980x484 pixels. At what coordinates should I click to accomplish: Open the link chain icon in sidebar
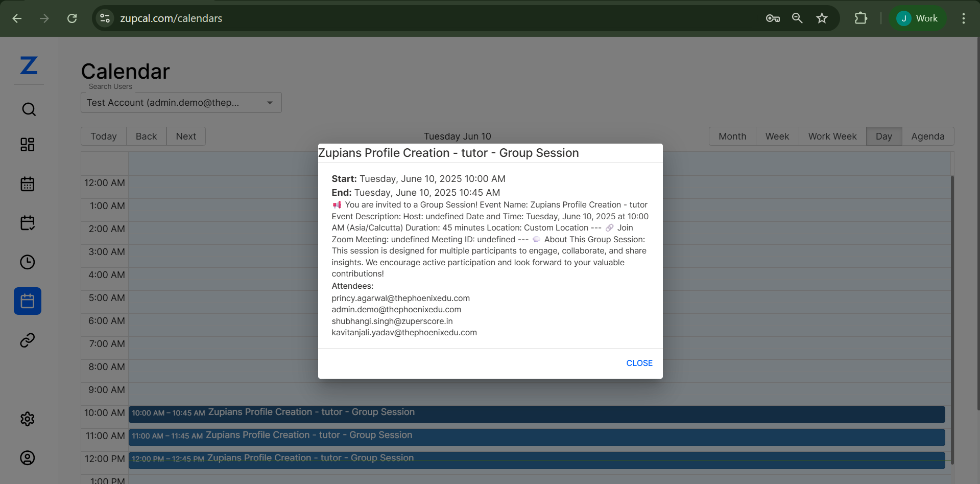28,340
